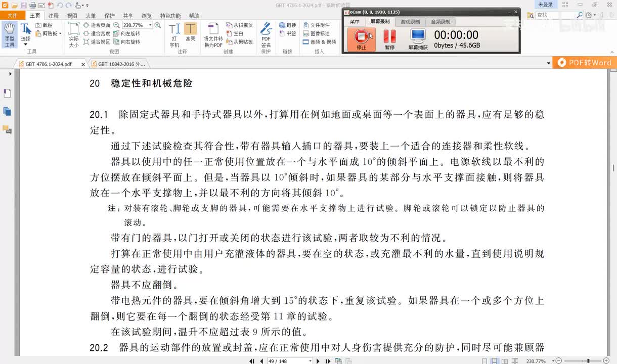Click the Snapshot (截图) tool
The height and width of the screenshot is (364, 617).
(x=44, y=25)
